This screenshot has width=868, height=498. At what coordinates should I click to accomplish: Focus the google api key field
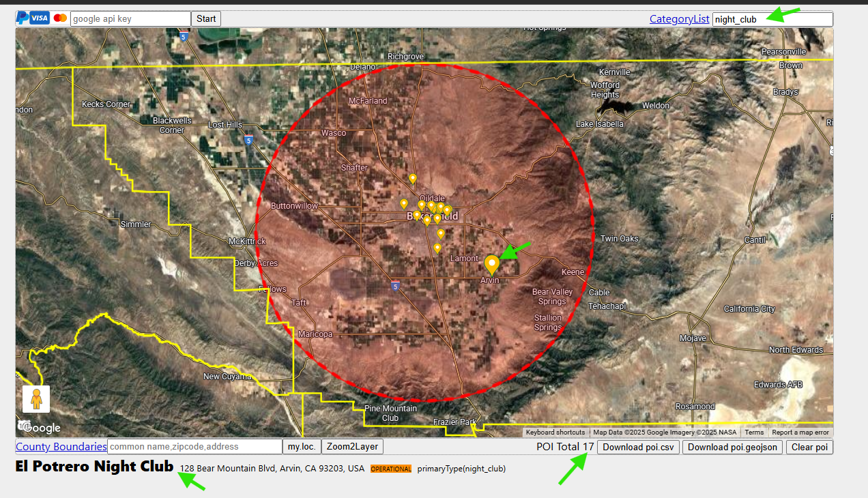[130, 19]
